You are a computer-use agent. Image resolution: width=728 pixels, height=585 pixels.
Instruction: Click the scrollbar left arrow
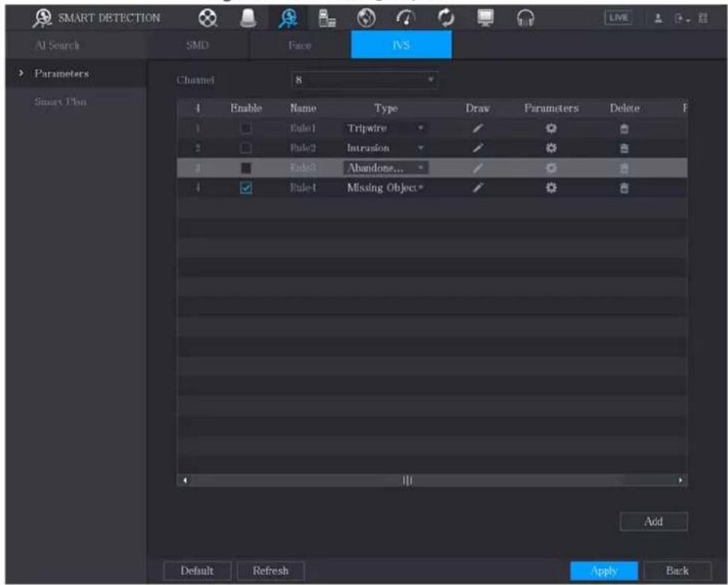(185, 481)
